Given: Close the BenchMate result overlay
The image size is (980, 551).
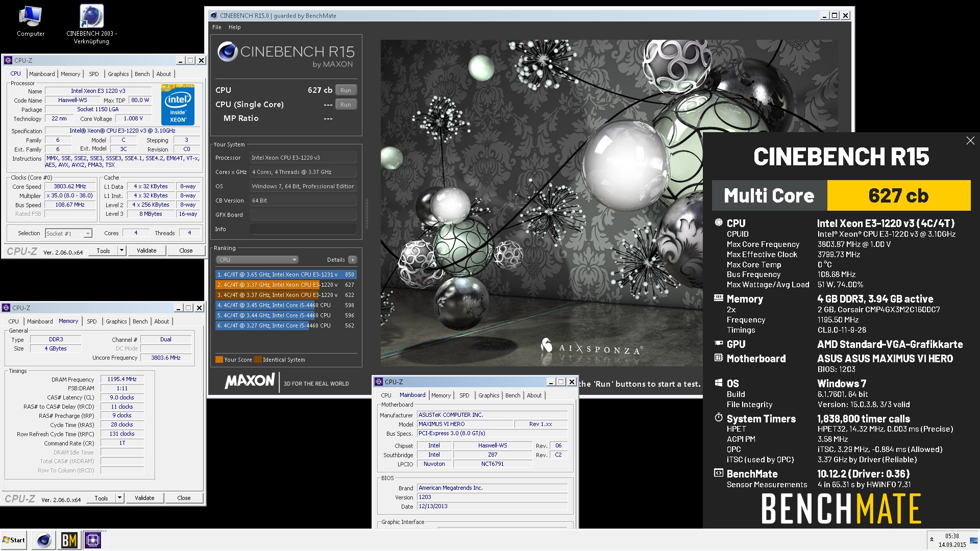Looking at the screenshot, I should tap(970, 141).
